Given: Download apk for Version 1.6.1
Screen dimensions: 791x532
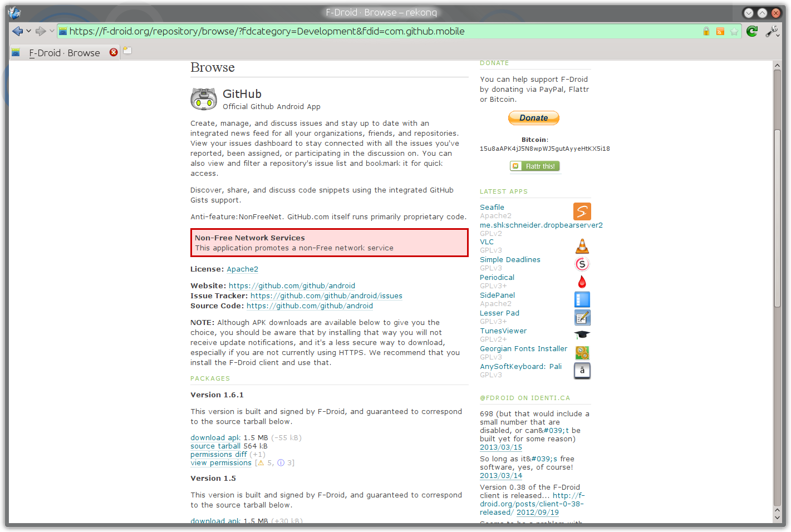Looking at the screenshot, I should coord(215,438).
